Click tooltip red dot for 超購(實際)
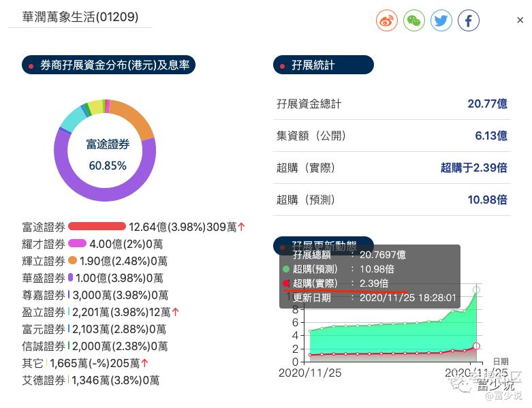 pos(286,283)
